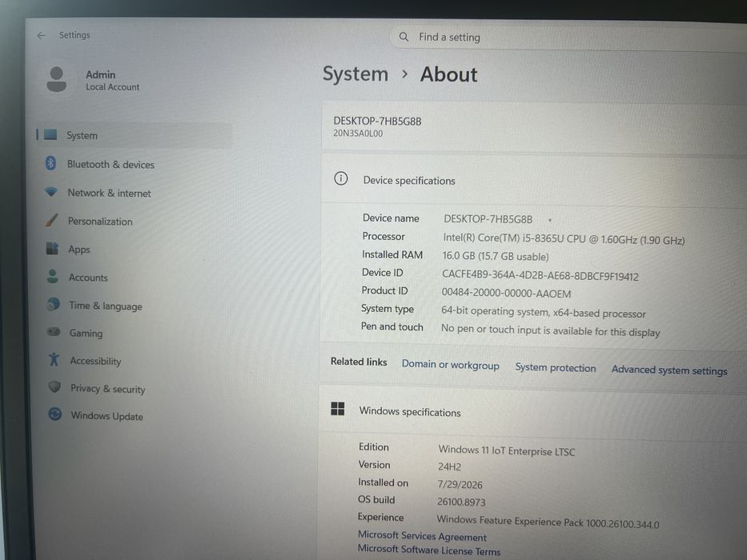Open Domain or workgroup link

coord(451,365)
